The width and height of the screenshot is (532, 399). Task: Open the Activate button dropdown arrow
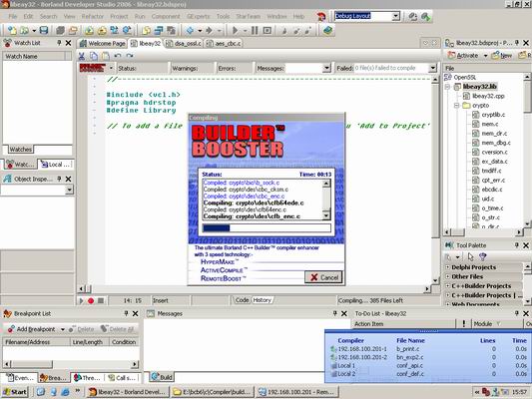(485, 56)
